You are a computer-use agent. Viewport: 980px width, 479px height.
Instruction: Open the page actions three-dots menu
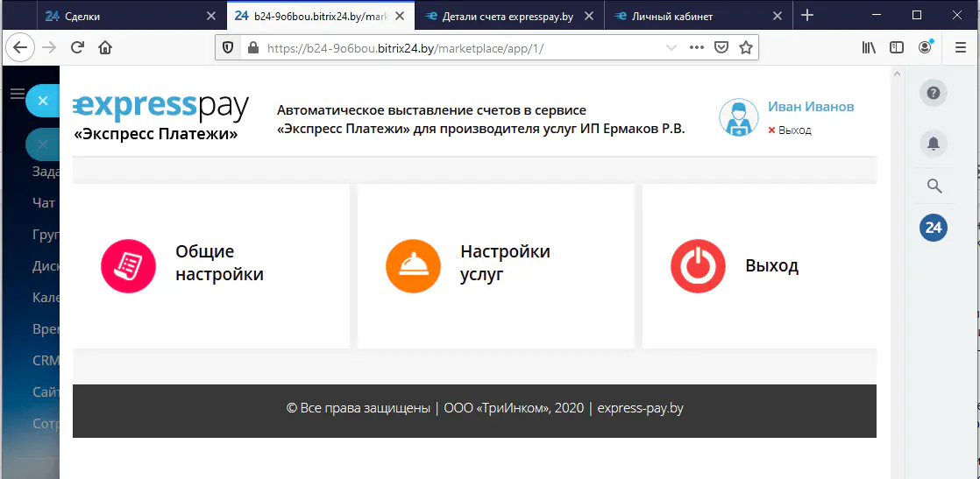[x=697, y=47]
